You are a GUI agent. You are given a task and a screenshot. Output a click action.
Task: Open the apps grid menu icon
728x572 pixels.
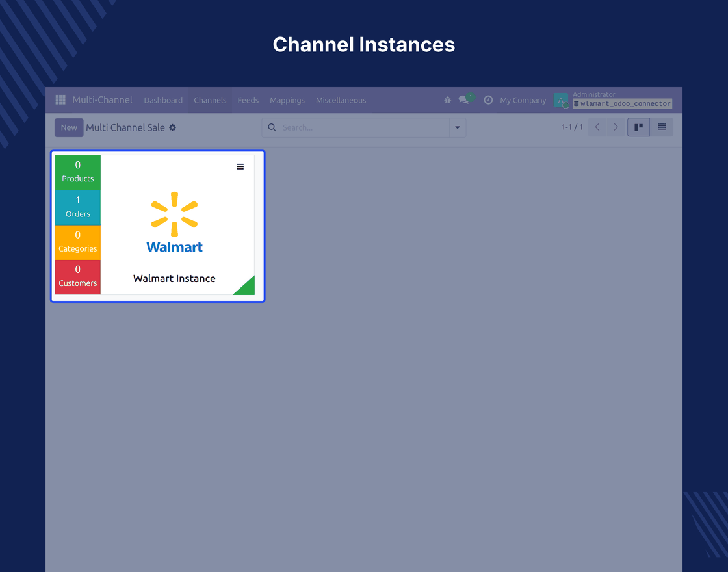pos(60,100)
